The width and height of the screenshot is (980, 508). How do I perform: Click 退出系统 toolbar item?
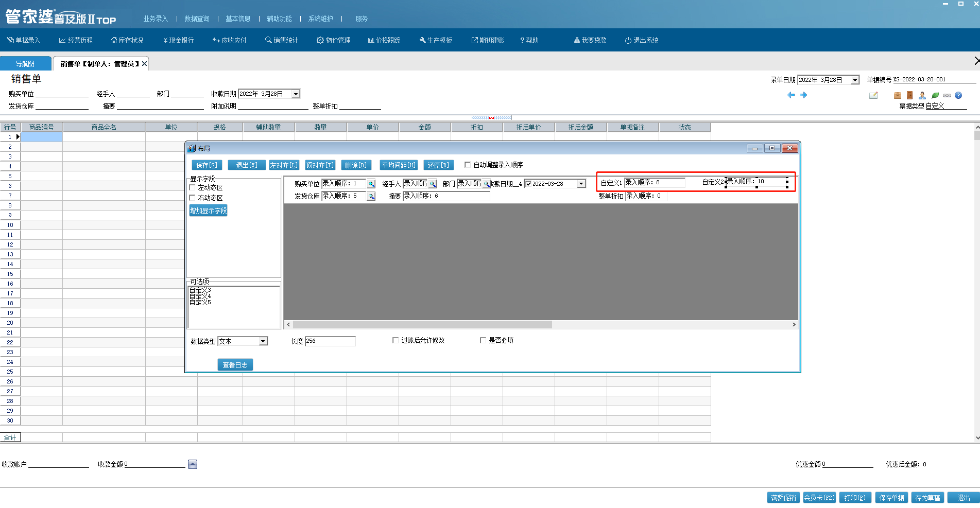(642, 40)
